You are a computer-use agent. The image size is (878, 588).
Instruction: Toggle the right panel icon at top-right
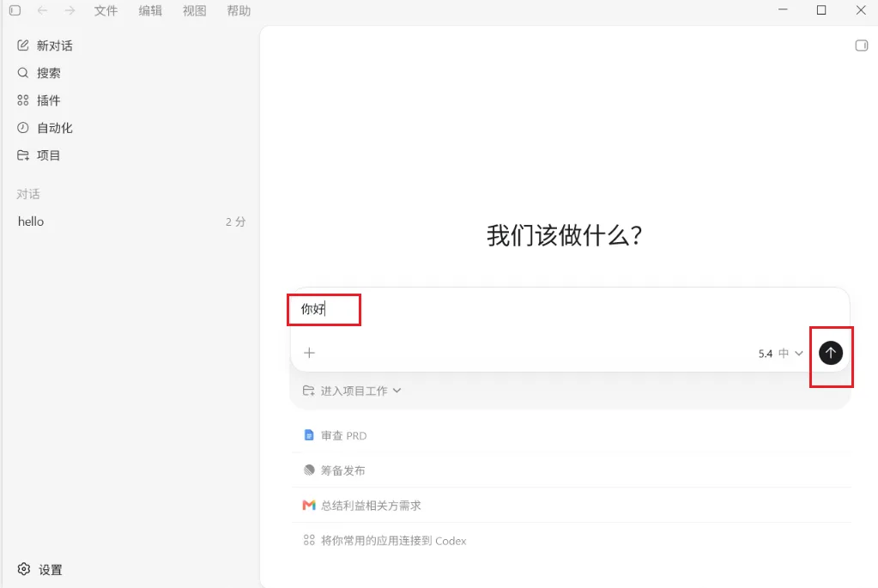[x=861, y=45]
